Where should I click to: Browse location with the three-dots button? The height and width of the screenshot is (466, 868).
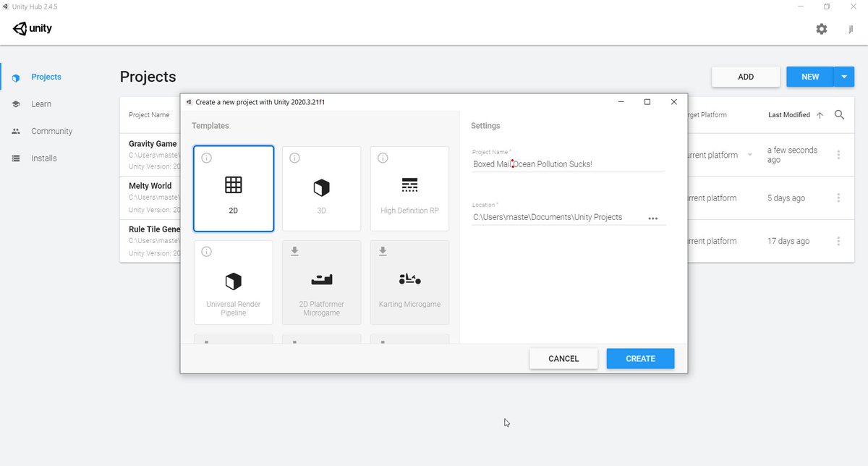point(653,218)
